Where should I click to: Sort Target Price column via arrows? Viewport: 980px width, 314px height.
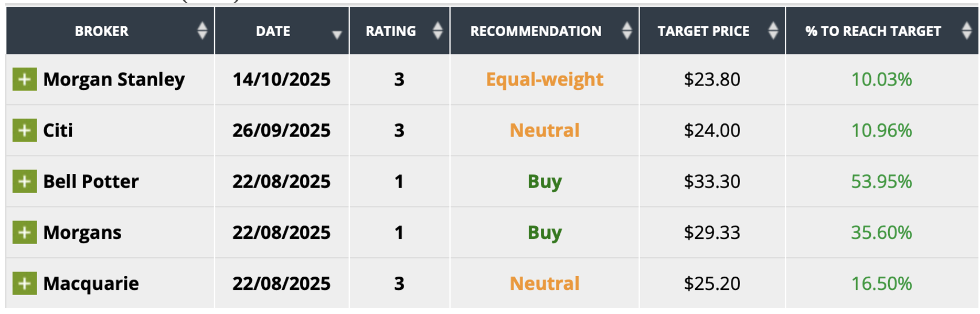773,31
